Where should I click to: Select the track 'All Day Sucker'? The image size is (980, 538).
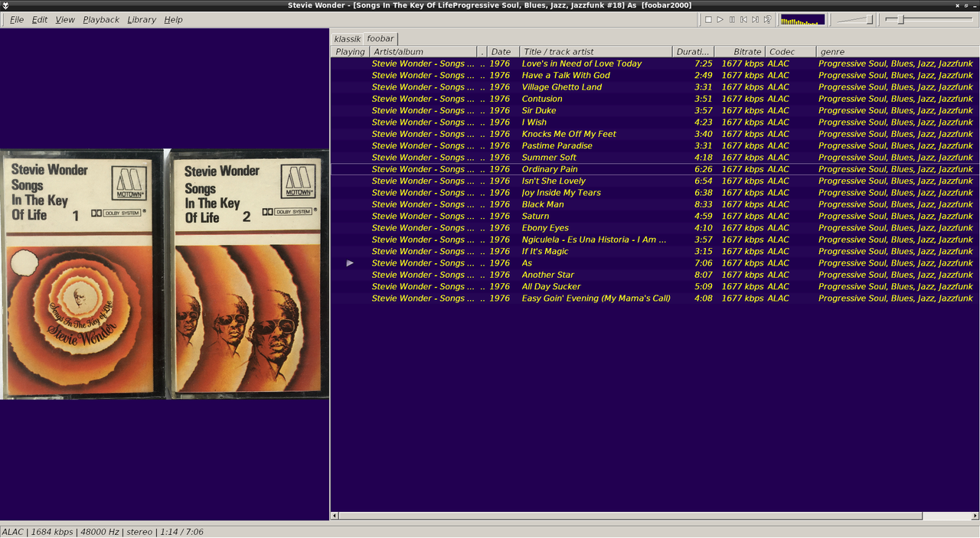tap(551, 287)
